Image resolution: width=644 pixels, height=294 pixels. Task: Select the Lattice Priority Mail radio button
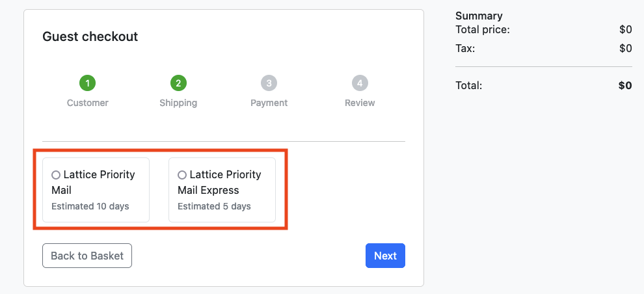tap(56, 175)
